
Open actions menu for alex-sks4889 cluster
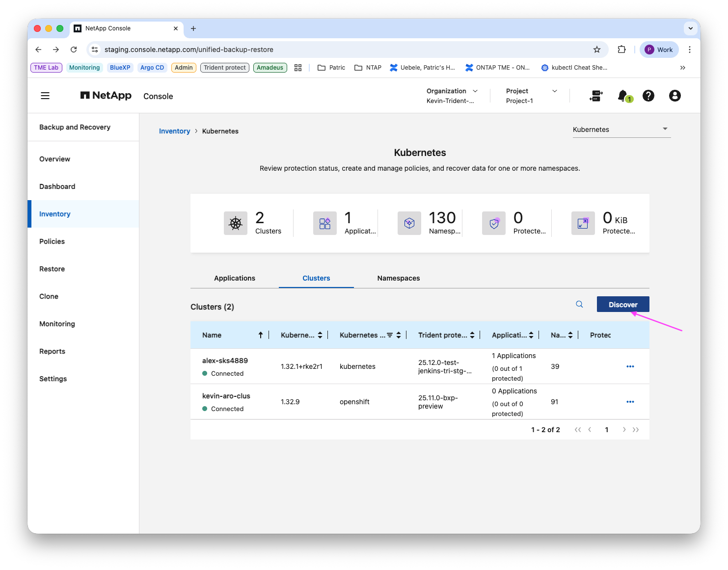[630, 366]
